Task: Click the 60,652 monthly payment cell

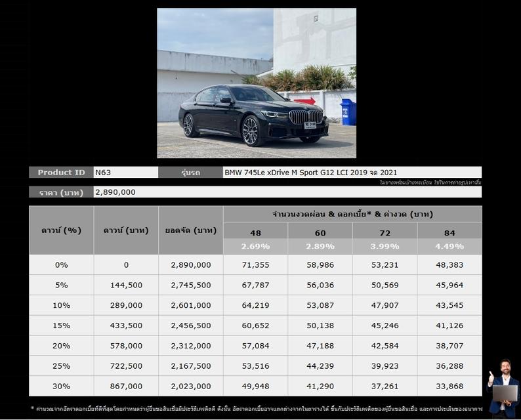Action: (255, 325)
